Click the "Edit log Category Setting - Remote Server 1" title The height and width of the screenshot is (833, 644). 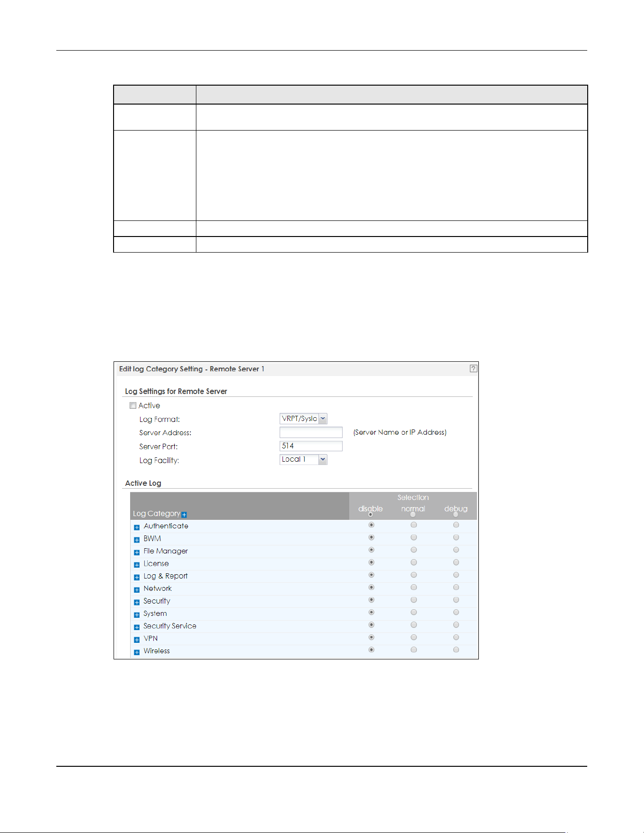pyautogui.click(x=192, y=369)
